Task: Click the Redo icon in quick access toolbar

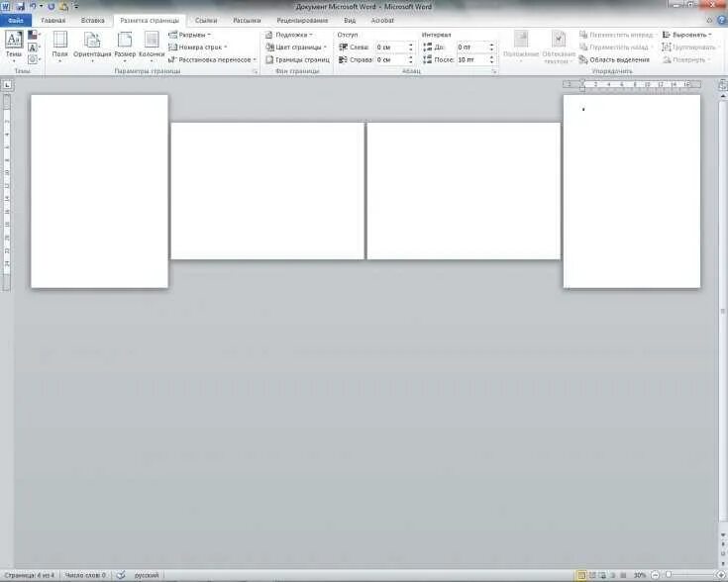Action: click(52, 7)
